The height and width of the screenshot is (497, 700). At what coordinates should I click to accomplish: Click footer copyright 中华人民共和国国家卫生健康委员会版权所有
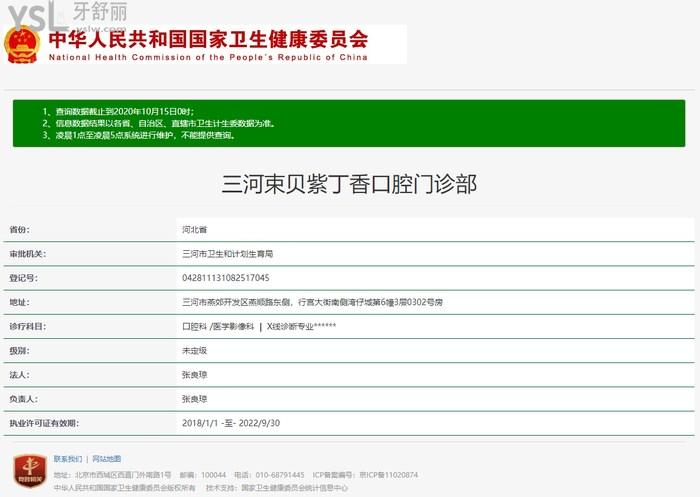coord(125,488)
